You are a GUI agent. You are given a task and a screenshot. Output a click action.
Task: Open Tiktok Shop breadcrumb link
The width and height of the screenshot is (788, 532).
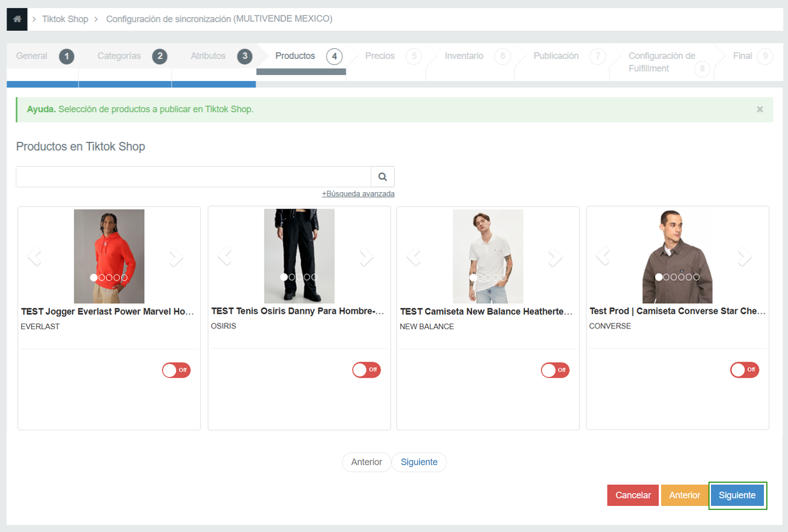coord(65,19)
